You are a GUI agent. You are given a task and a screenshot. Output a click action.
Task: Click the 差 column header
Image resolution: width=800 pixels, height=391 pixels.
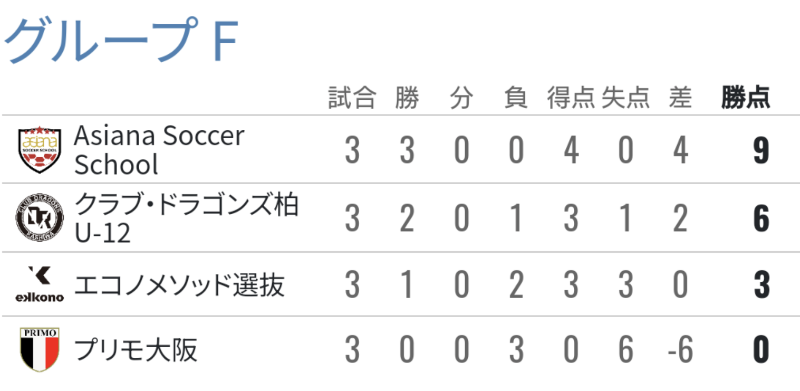click(x=680, y=97)
